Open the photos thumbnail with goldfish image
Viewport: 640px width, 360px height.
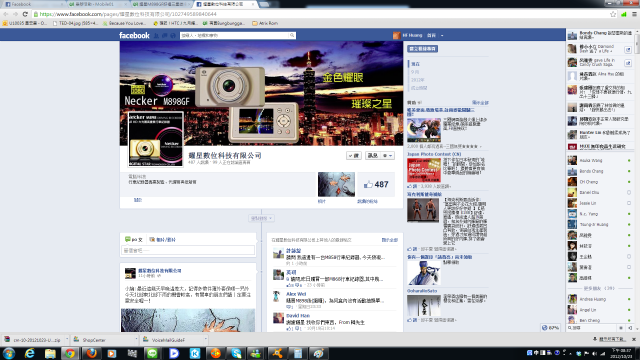click(x=336, y=184)
